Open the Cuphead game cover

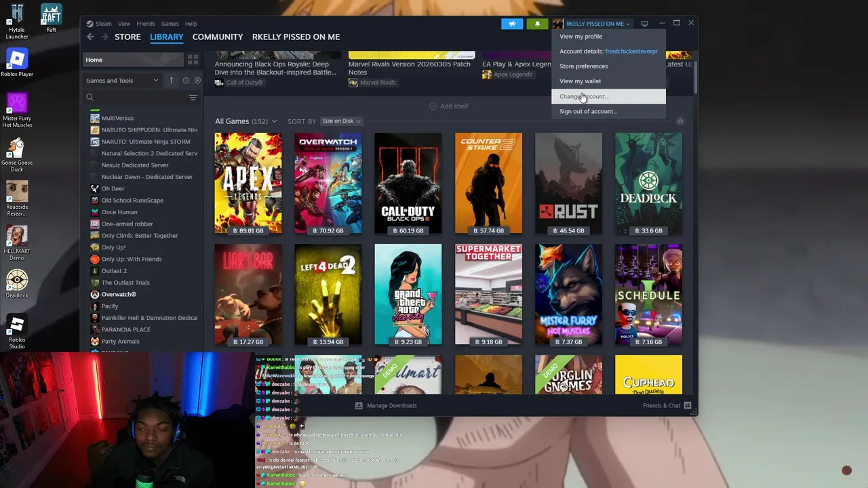648,374
